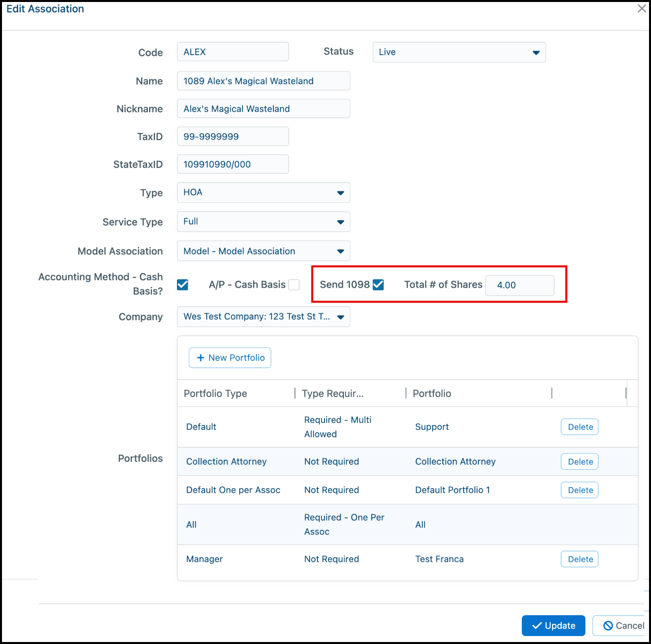Image resolution: width=651 pixels, height=644 pixels.
Task: Click the Code input field
Action: [233, 52]
